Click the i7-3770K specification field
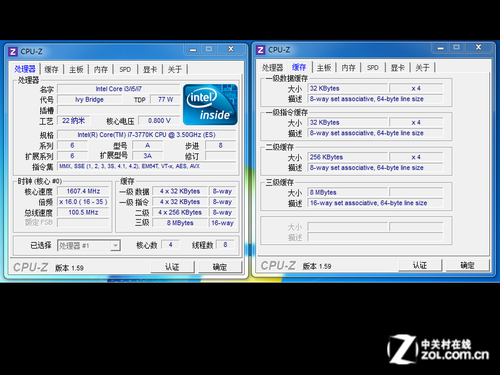Image resolution: width=500 pixels, height=375 pixels. [x=147, y=135]
